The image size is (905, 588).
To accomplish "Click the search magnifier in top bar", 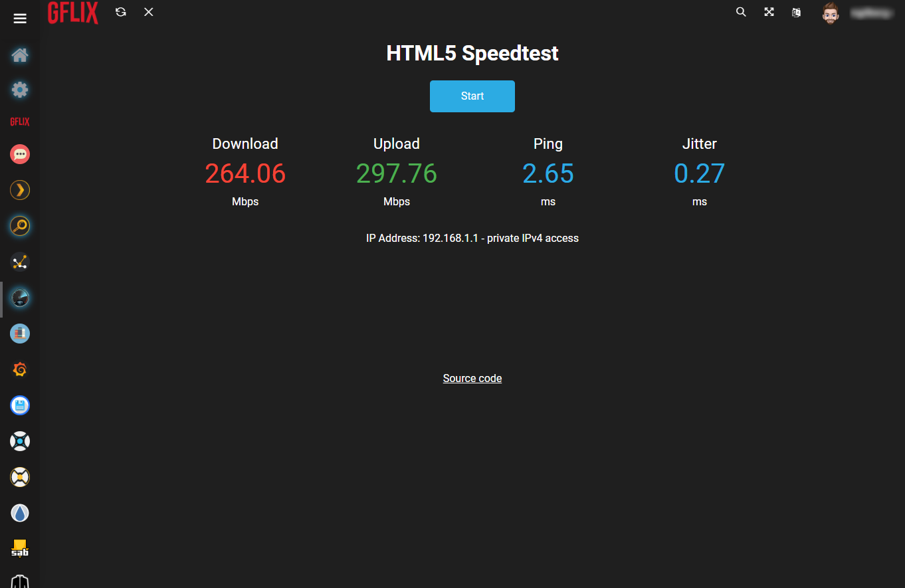I will tap(741, 12).
